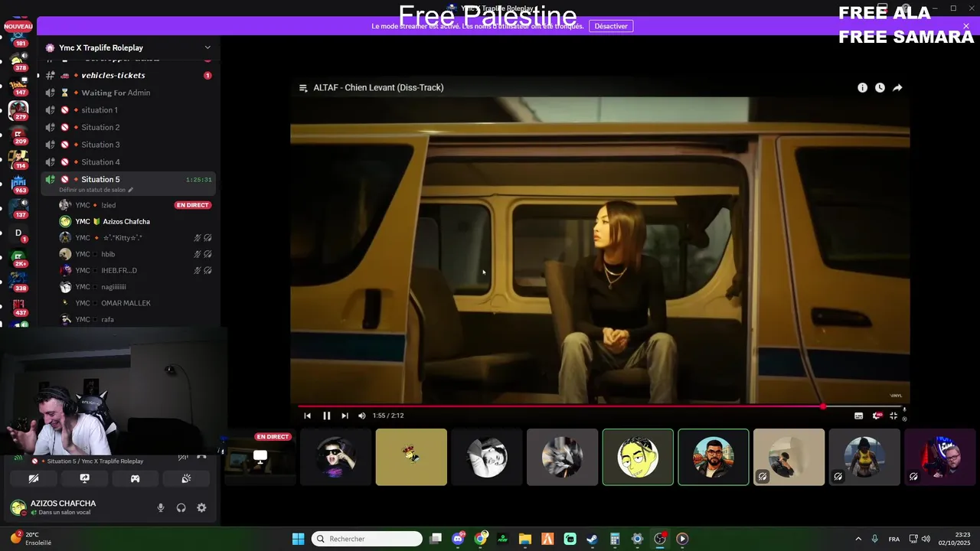
Task: Open Discord from the taskbar
Action: pos(458,539)
